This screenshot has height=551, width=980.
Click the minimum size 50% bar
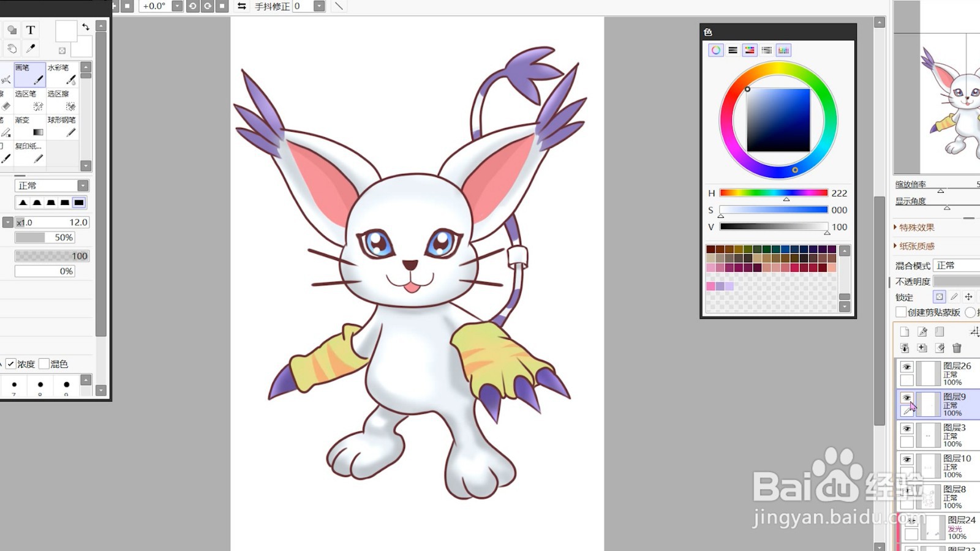pyautogui.click(x=45, y=238)
